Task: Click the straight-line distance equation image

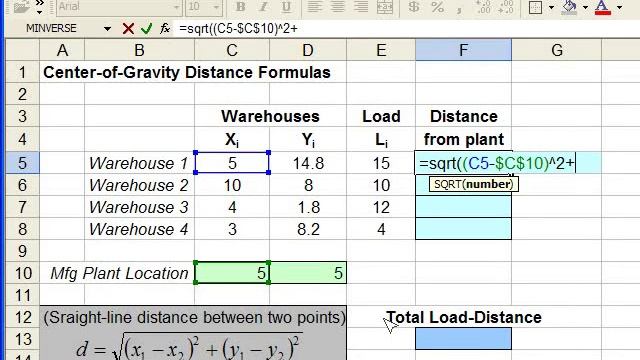Action: 190,347
